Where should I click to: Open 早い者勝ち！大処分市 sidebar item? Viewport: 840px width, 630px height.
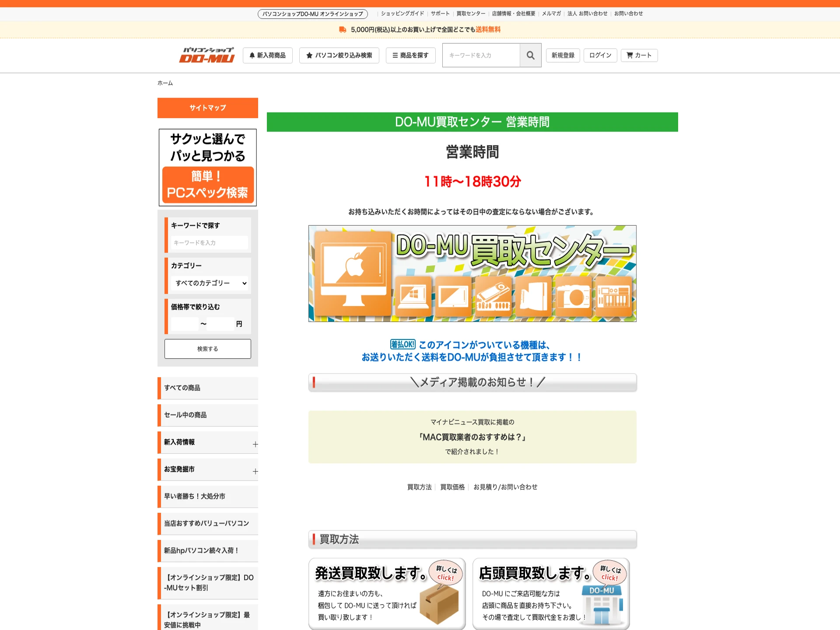point(208,497)
